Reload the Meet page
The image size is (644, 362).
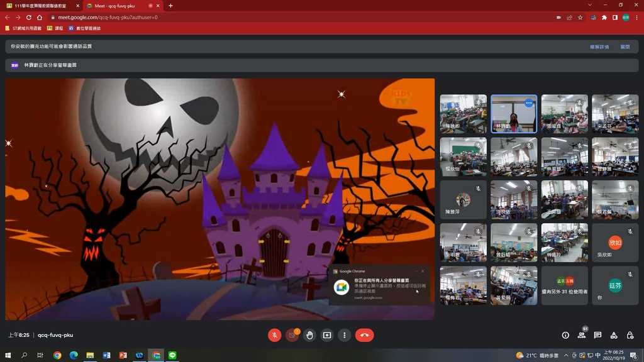tap(29, 17)
